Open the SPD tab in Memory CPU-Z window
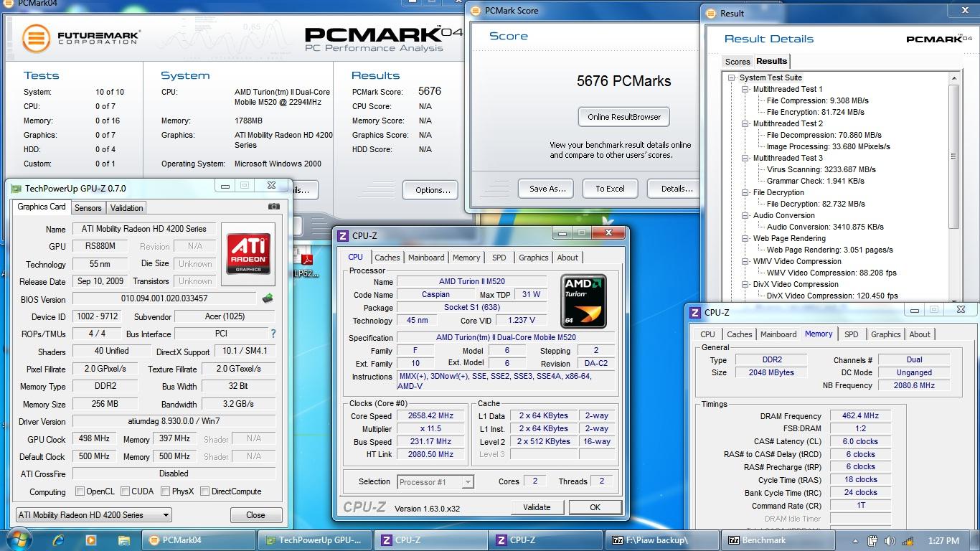Screen dimensions: 980x551 point(852,334)
